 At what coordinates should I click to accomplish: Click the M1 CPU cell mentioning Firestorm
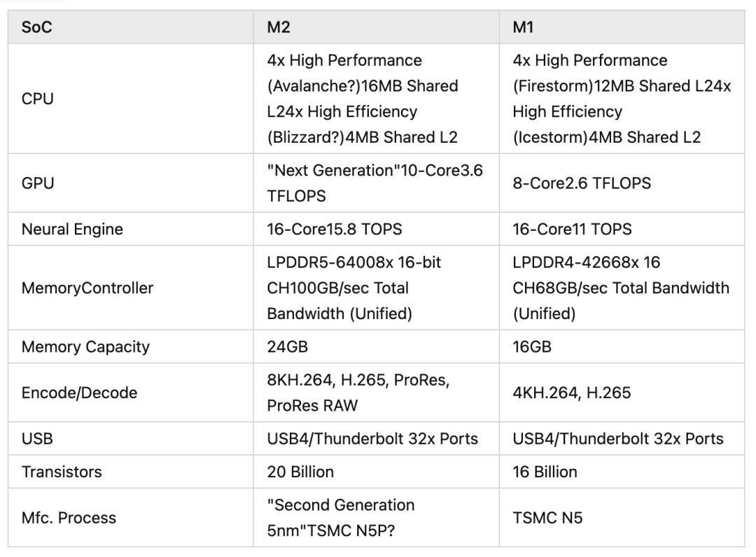(x=622, y=99)
